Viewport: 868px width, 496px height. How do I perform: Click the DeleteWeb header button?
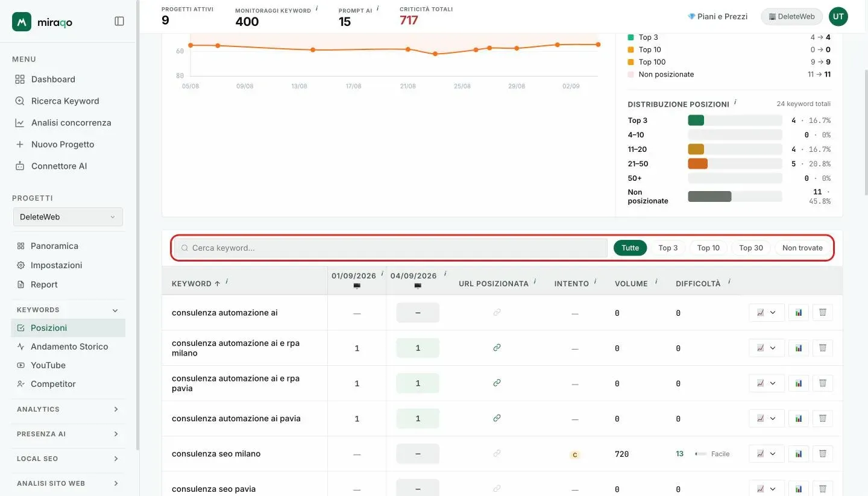[x=791, y=17]
